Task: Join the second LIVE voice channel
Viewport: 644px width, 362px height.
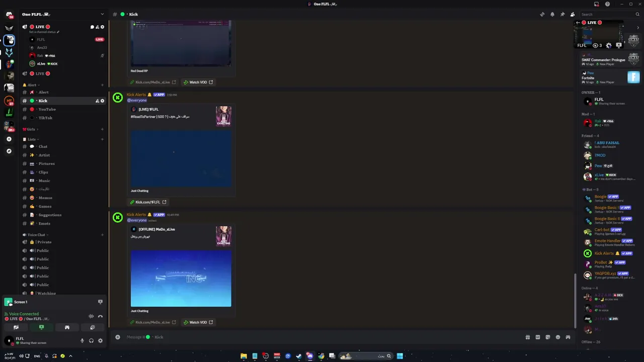Action: click(63, 73)
